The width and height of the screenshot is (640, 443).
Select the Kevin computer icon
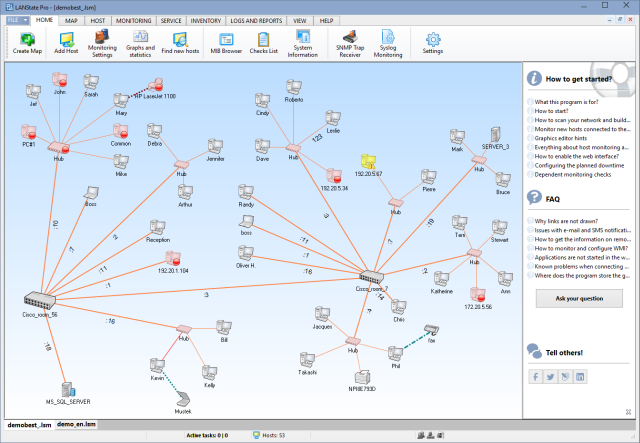(x=157, y=365)
